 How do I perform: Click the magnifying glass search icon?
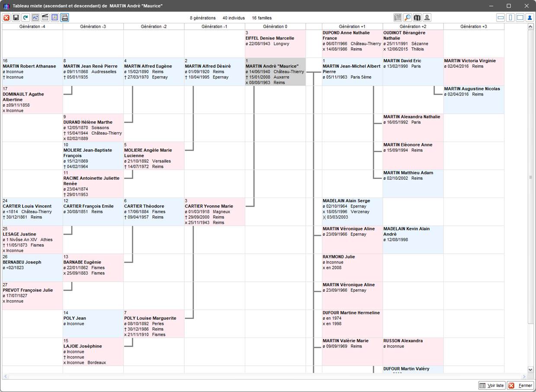coord(408,18)
